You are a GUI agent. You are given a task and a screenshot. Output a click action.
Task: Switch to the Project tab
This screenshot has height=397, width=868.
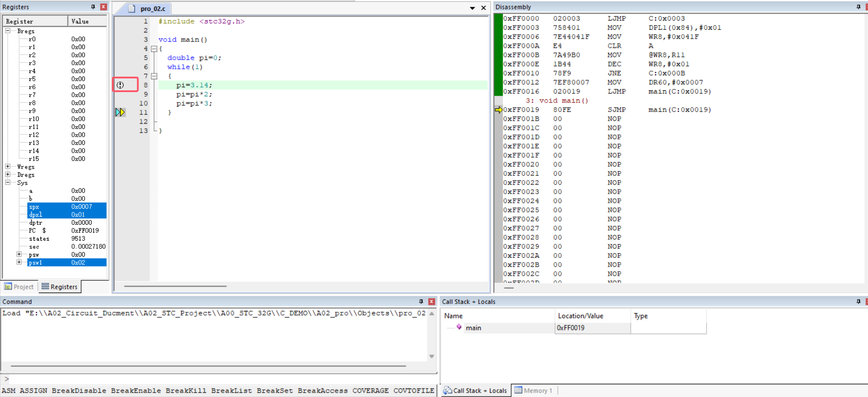pyautogui.click(x=19, y=287)
